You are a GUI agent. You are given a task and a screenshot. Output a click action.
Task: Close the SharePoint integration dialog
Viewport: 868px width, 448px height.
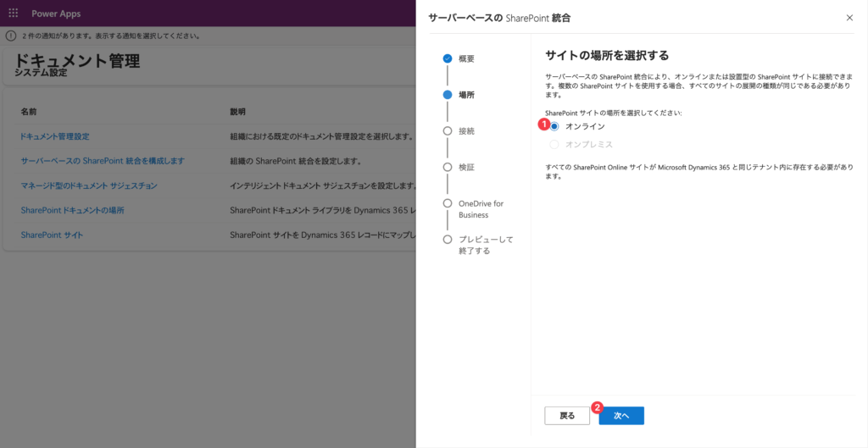click(x=849, y=17)
